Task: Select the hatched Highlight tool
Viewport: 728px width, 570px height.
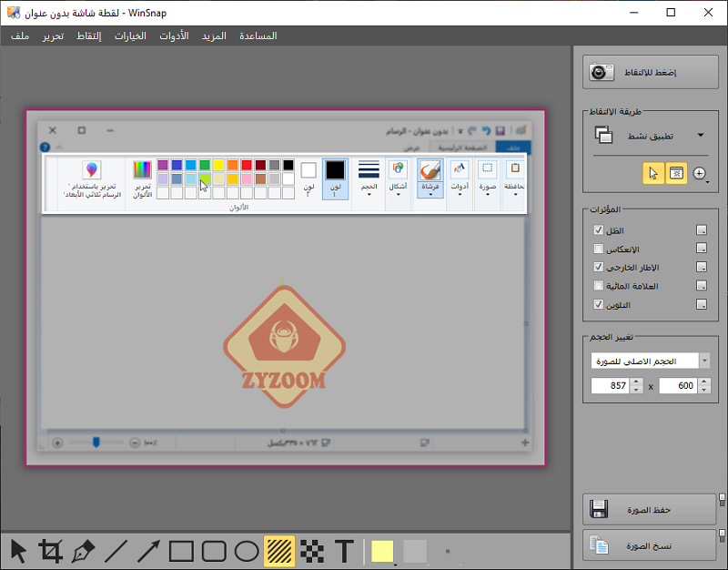Action: (279, 552)
